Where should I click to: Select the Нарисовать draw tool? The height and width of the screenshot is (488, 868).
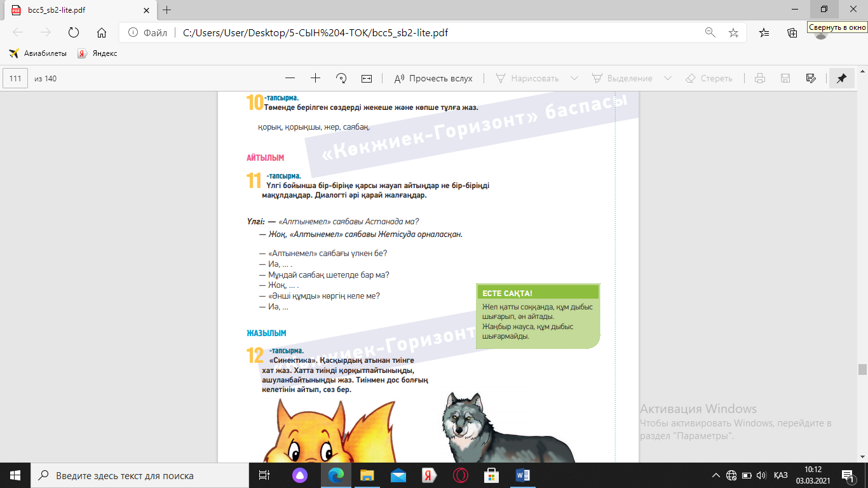527,78
